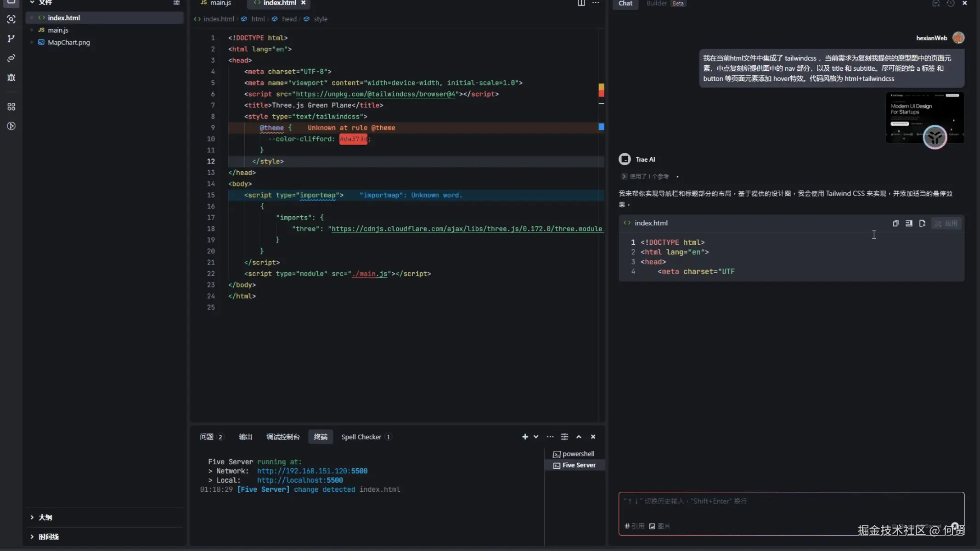
Task: Click the red #da373d color swatch on line 10
Action: pyautogui.click(x=354, y=139)
